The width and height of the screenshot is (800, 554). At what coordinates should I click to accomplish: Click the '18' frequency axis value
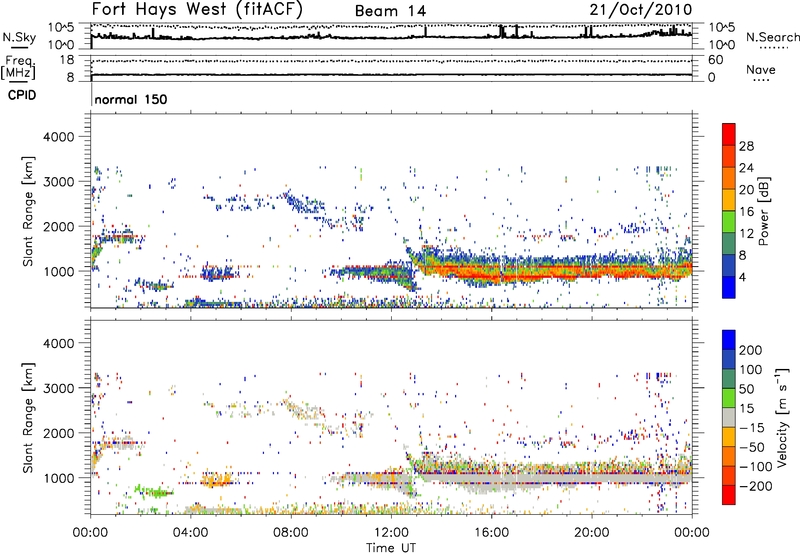[66, 60]
